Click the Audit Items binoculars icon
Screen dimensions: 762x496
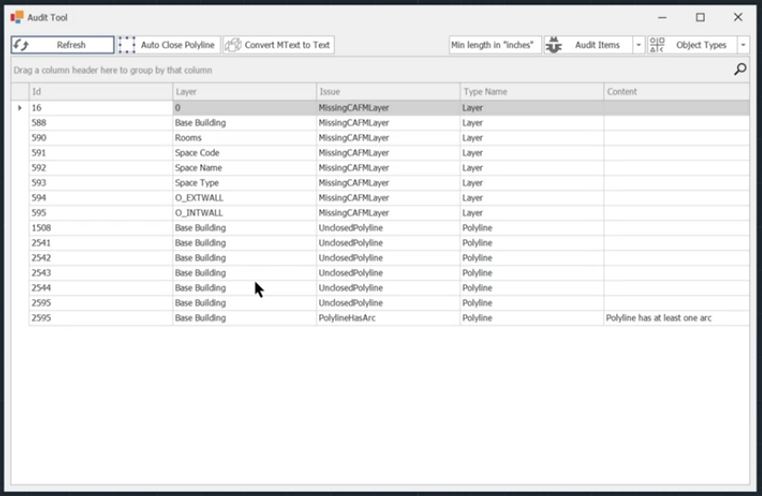tap(554, 45)
